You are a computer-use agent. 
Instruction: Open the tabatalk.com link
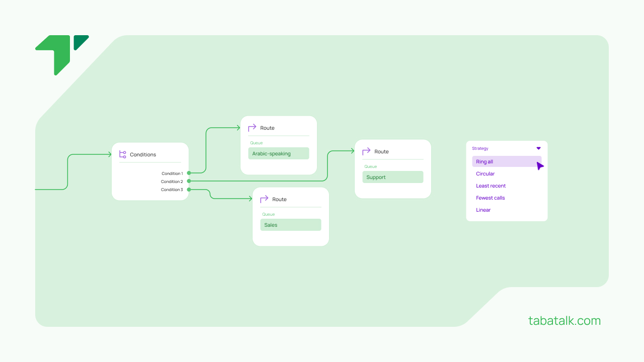click(x=564, y=321)
